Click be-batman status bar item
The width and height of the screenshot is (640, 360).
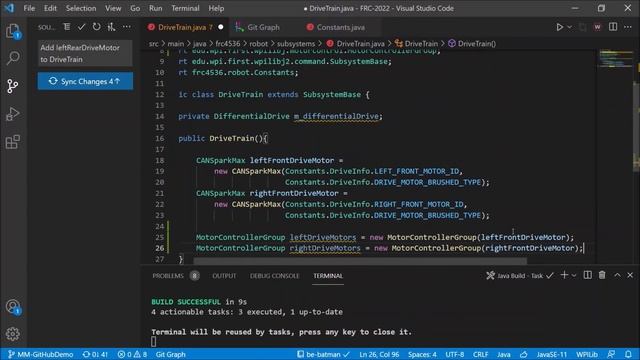(x=323, y=354)
